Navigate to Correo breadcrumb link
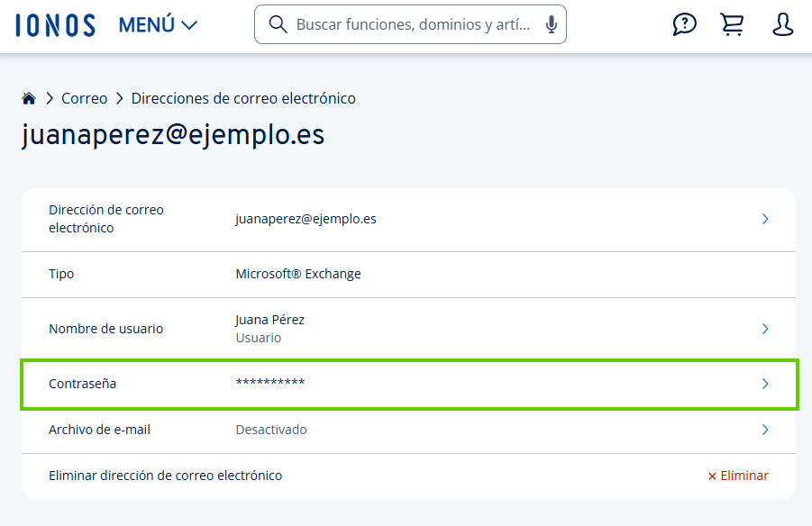The height and width of the screenshot is (526, 812). coord(84,98)
